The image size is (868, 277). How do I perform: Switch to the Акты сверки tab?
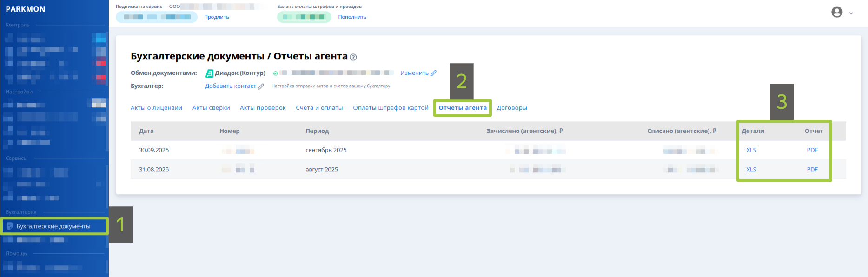211,108
